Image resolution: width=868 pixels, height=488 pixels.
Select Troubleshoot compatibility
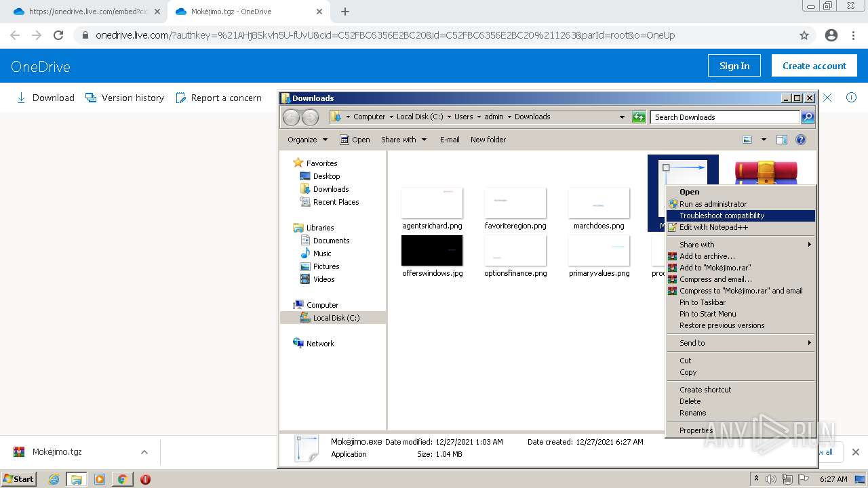741,216
